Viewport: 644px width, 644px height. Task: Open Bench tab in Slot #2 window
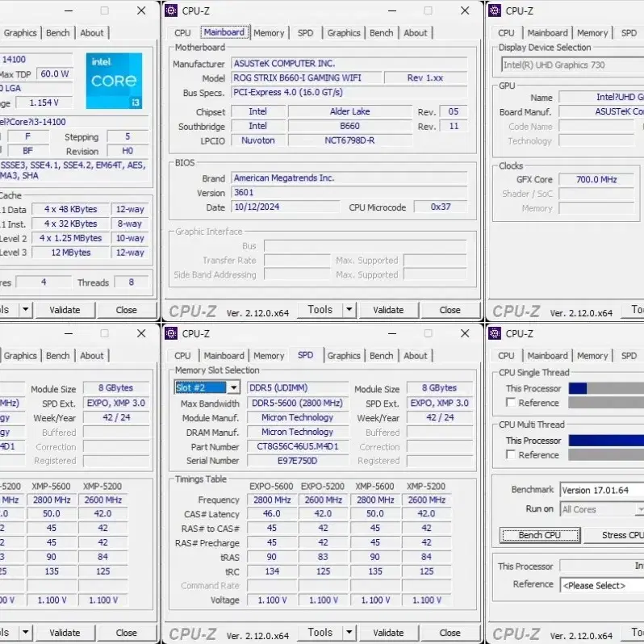tap(381, 356)
